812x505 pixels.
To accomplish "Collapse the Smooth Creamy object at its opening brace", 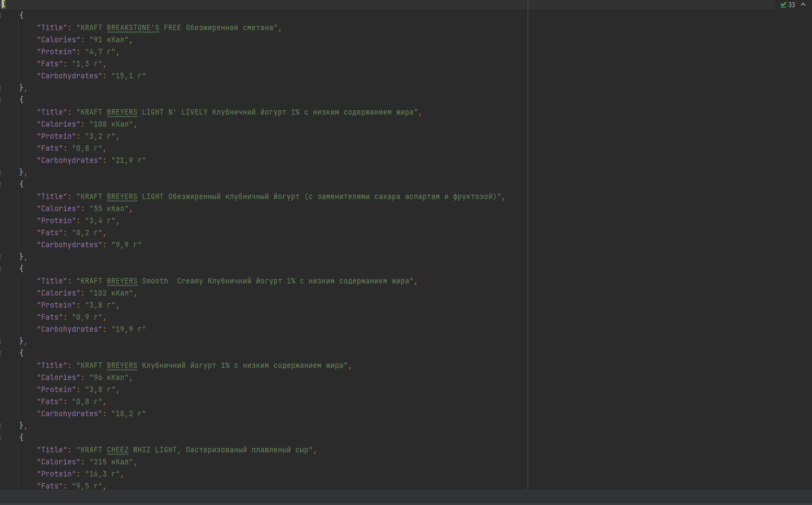I will click(x=1, y=269).
